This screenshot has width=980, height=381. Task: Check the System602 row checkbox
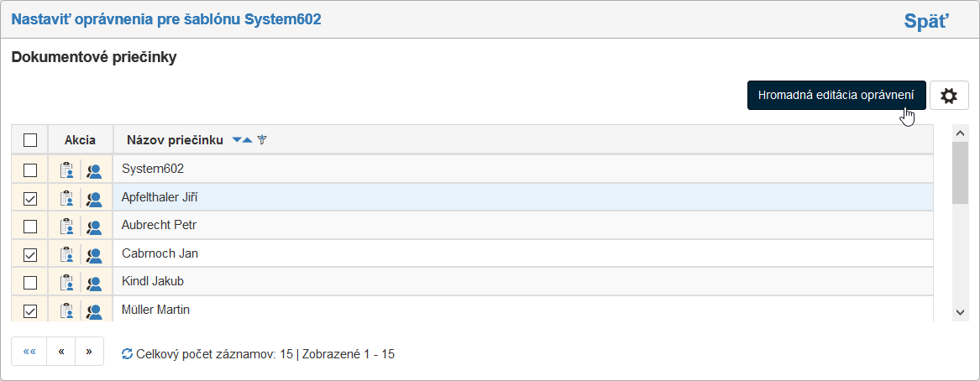click(x=30, y=170)
